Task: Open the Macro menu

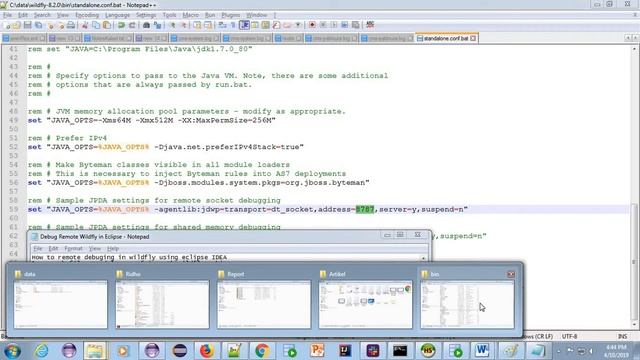Action: point(190,15)
